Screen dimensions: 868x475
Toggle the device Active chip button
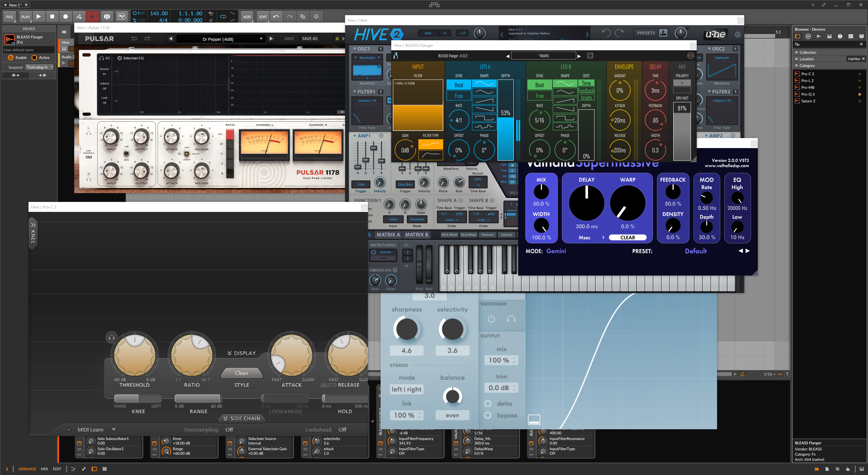point(34,58)
